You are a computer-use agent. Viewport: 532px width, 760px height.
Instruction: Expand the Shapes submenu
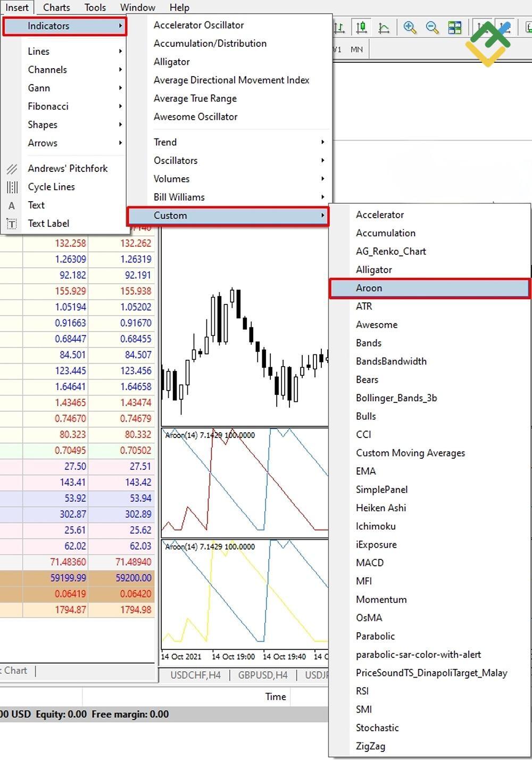point(65,125)
